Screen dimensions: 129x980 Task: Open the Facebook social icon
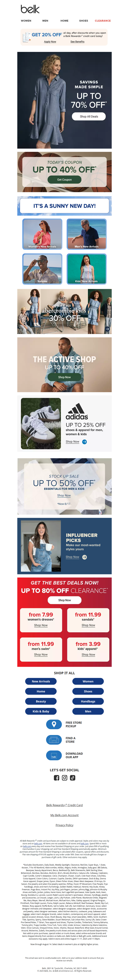point(56,778)
